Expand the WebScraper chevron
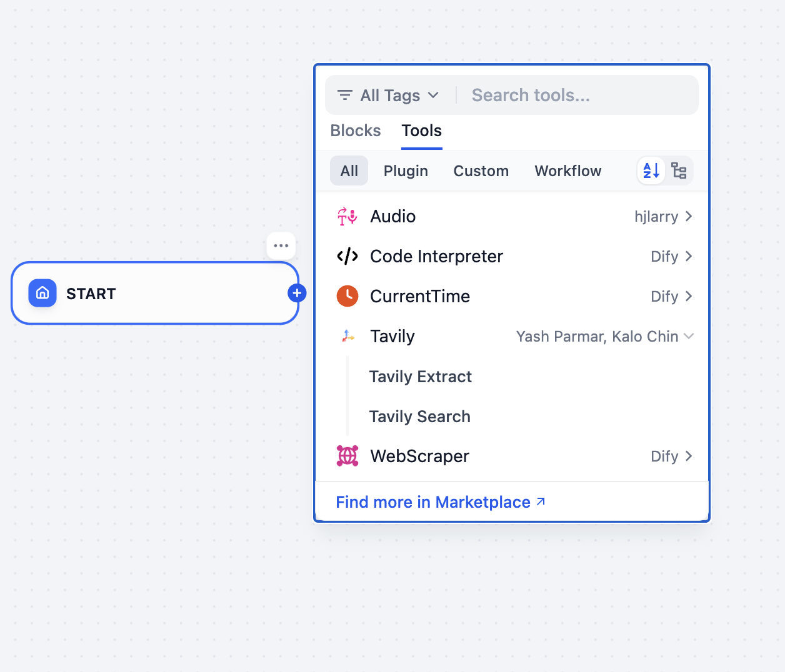The width and height of the screenshot is (785, 672). point(689,456)
